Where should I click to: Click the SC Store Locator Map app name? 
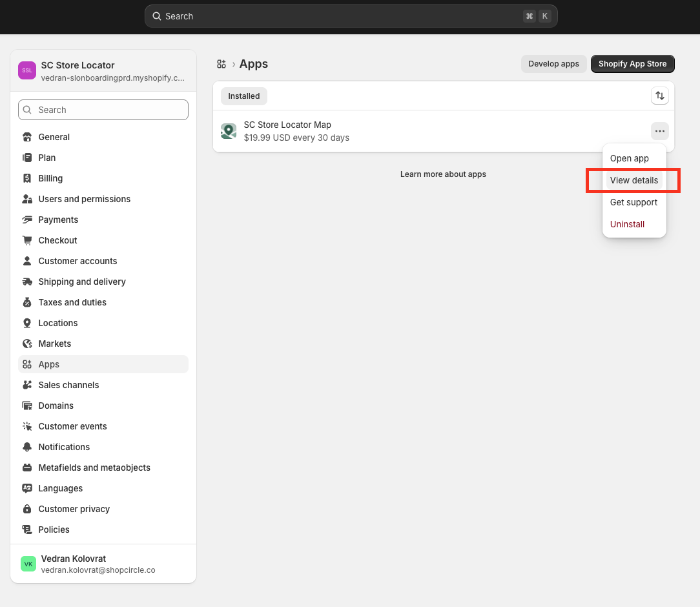point(287,125)
